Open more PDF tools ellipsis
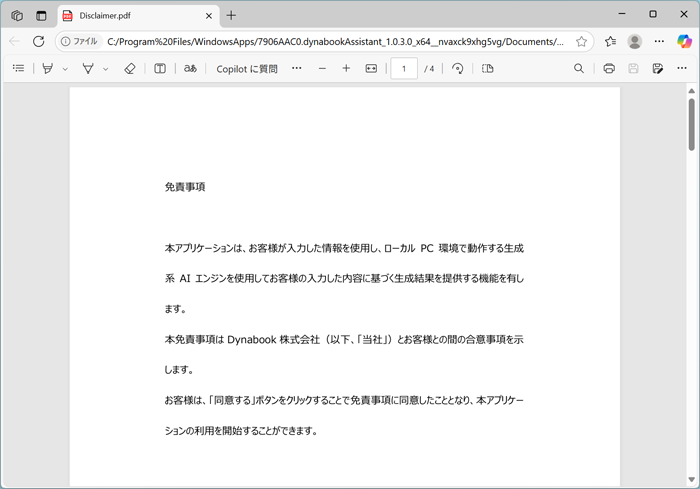Viewport: 700px width, 489px height. (x=296, y=68)
